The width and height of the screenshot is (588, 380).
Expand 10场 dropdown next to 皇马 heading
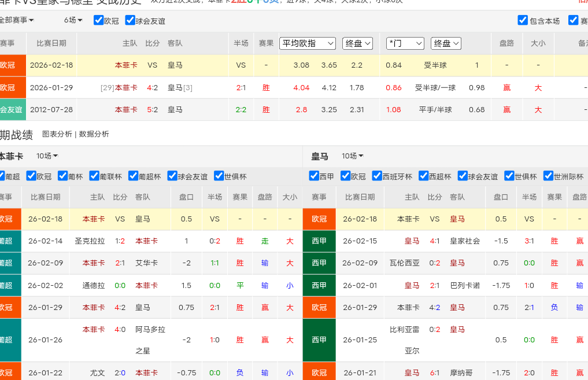tap(352, 156)
